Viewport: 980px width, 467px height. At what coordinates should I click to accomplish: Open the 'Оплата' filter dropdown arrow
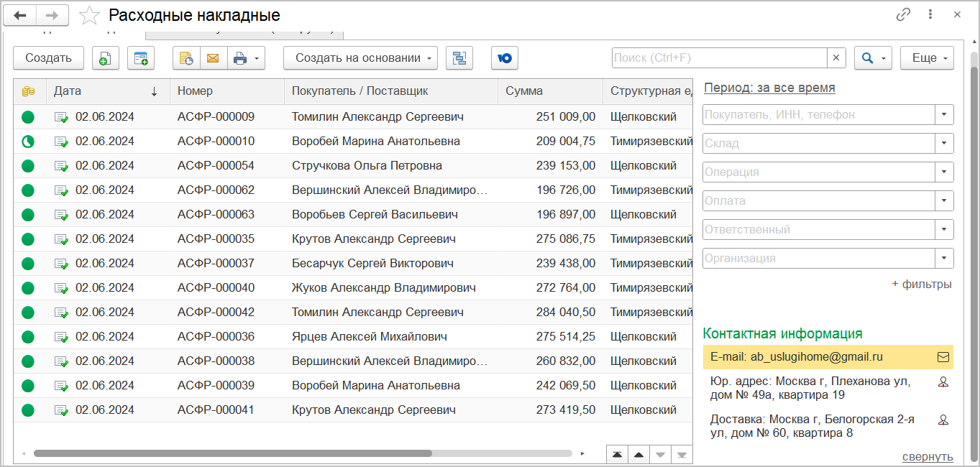tap(943, 201)
